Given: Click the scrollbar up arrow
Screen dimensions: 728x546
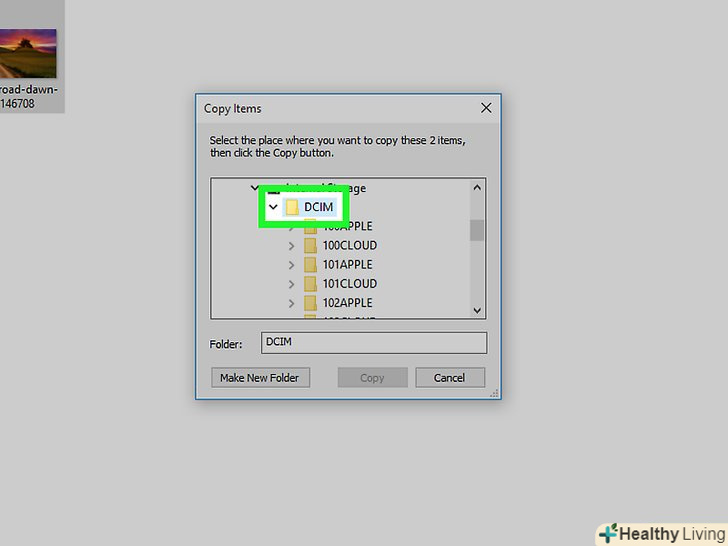Looking at the screenshot, I should (477, 188).
